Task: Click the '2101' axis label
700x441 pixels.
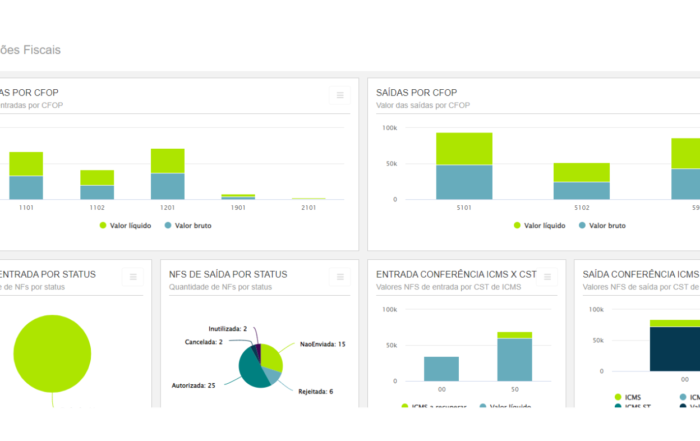Action: 308,208
